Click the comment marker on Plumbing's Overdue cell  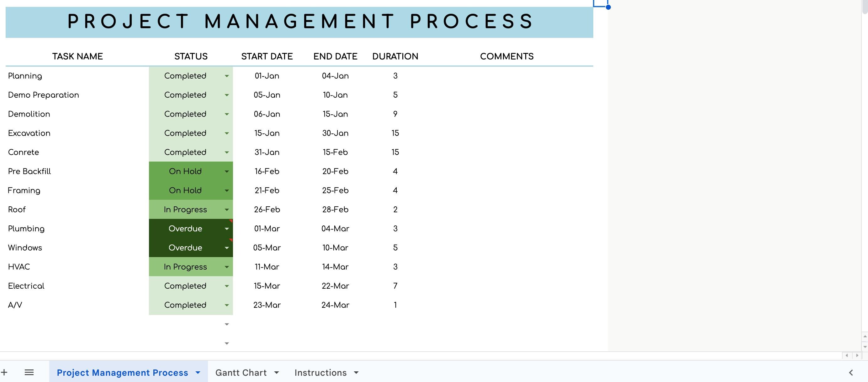[x=230, y=220]
